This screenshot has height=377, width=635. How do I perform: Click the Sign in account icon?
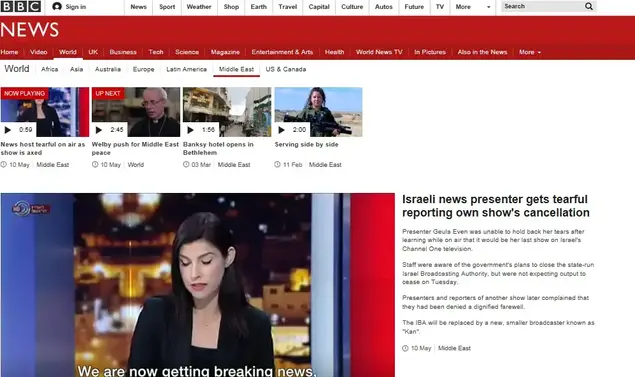pos(57,6)
